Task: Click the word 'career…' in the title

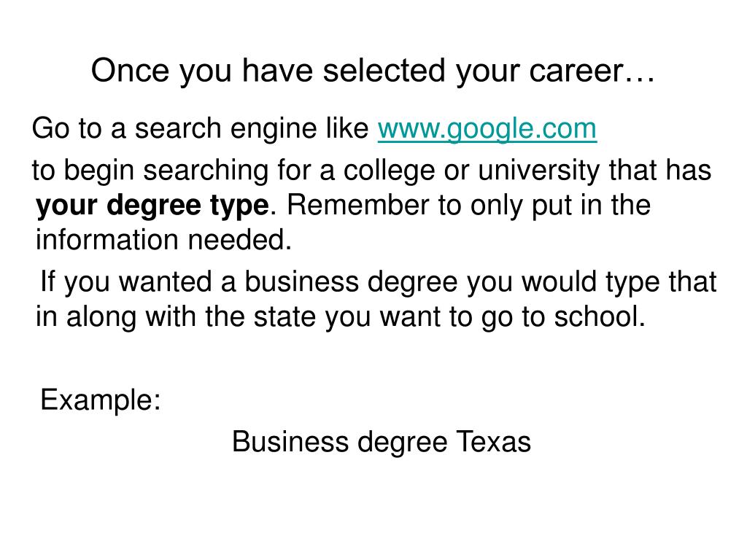Action: 592,71
